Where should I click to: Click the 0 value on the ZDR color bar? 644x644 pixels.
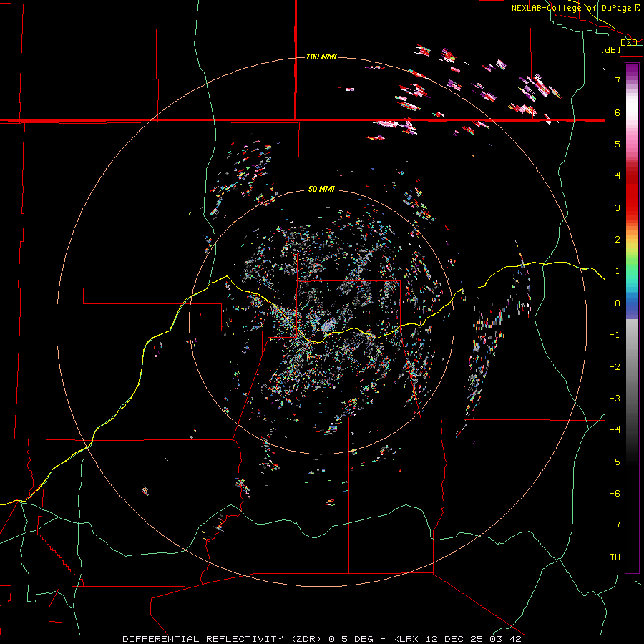click(618, 303)
